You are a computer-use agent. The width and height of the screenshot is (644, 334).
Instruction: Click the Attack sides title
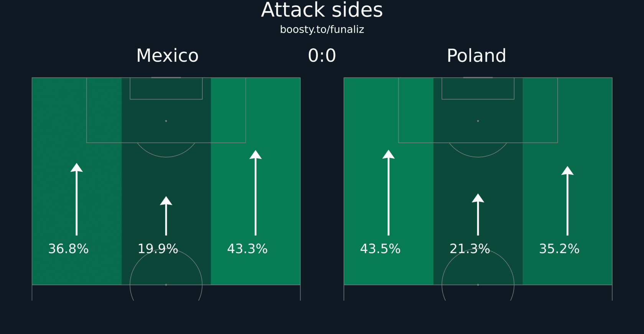322,10
